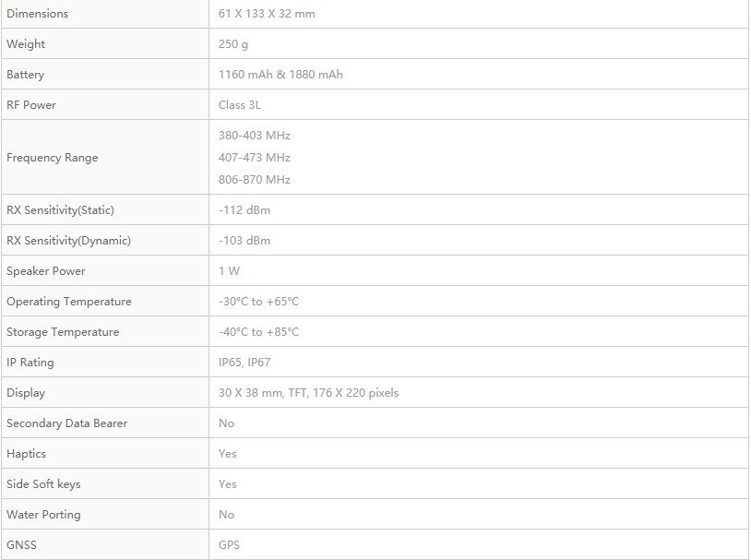Viewport: 751px width, 560px height.
Task: Select the GNSS GPS value
Action: [229, 544]
